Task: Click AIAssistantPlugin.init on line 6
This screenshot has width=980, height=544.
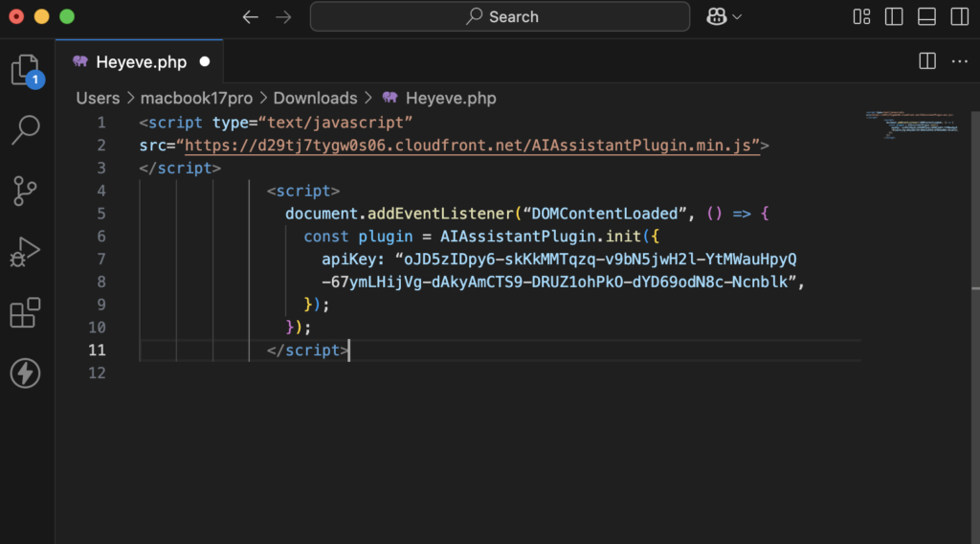Action: coord(541,237)
